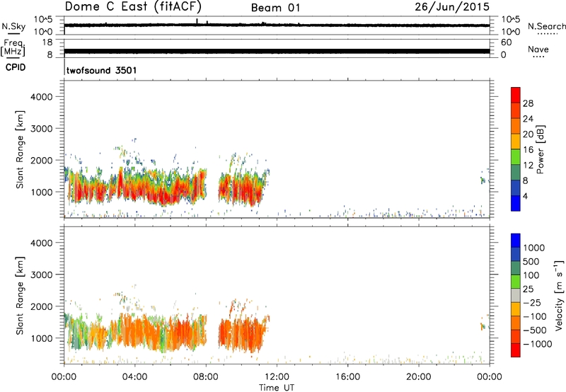Click the '20:00' time axis label
The width and height of the screenshot is (566, 392).
(x=418, y=377)
